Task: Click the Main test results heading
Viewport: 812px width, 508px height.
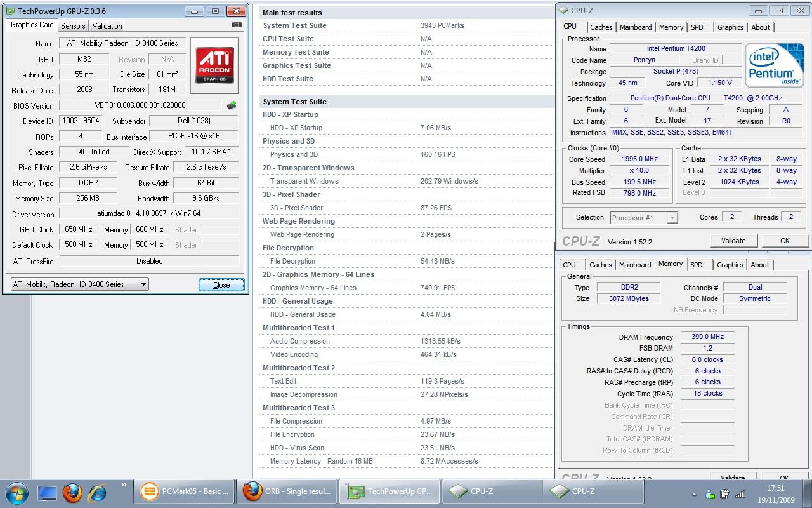Action: point(292,13)
